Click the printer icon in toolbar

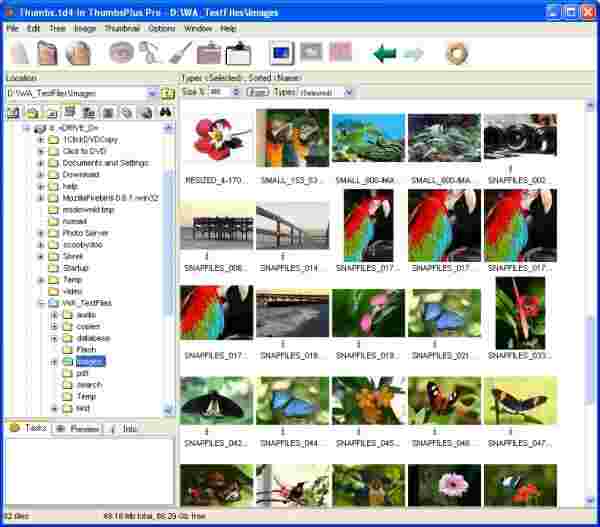click(209, 52)
